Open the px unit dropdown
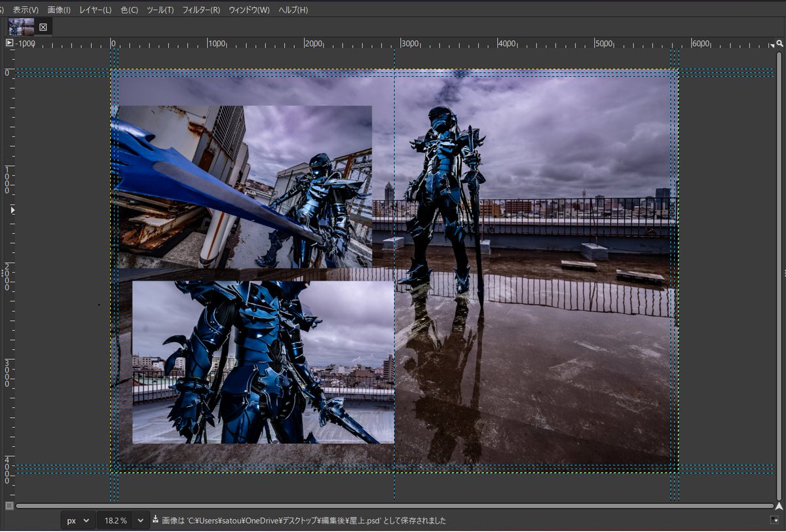This screenshot has width=786, height=532. (x=78, y=521)
